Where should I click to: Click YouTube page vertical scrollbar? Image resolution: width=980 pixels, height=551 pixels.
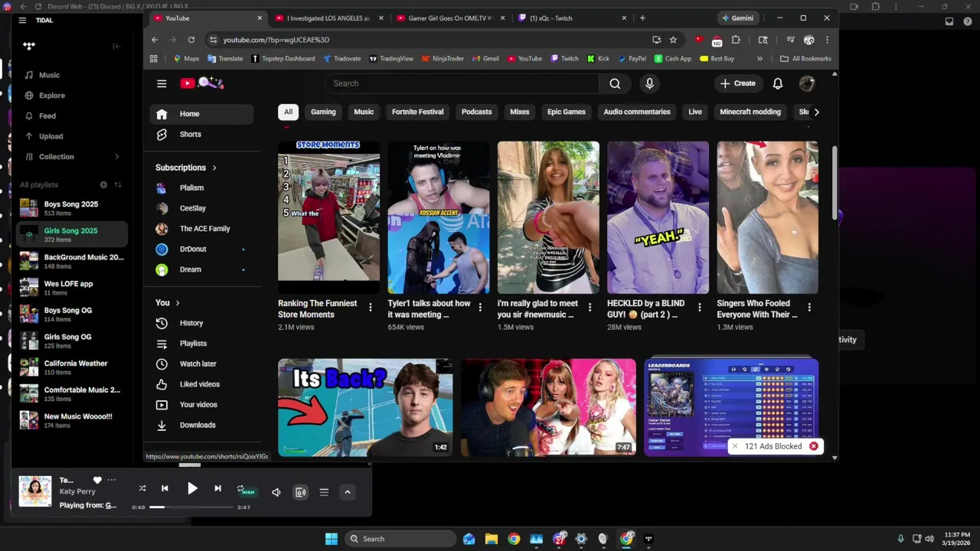[835, 184]
